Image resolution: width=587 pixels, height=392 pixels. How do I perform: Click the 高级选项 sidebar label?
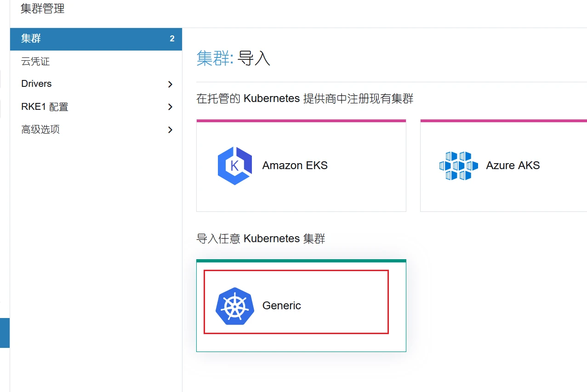(x=40, y=130)
